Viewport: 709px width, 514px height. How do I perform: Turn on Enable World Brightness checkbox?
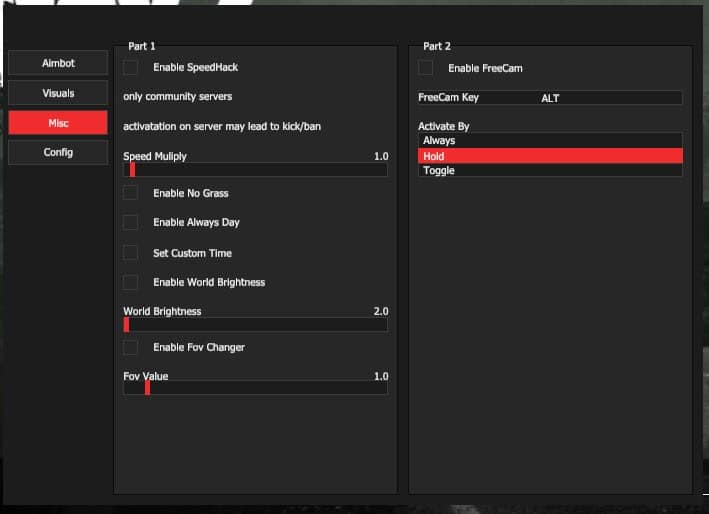click(131, 282)
